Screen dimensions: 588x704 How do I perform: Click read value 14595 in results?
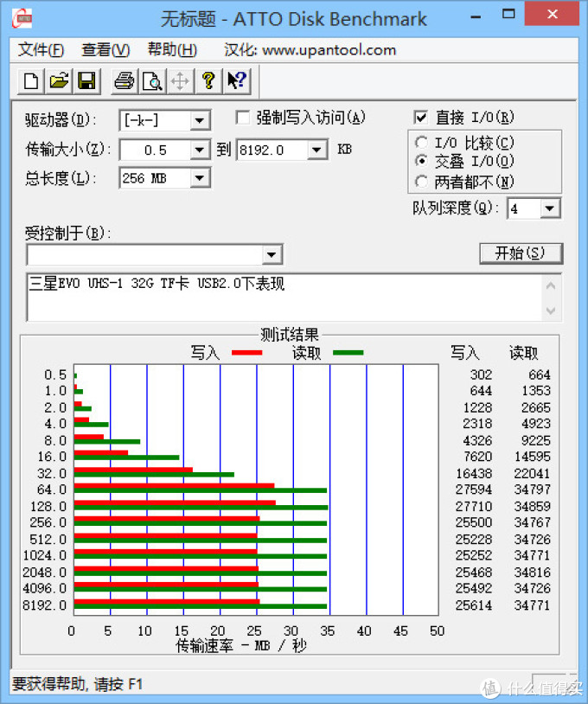tap(533, 457)
